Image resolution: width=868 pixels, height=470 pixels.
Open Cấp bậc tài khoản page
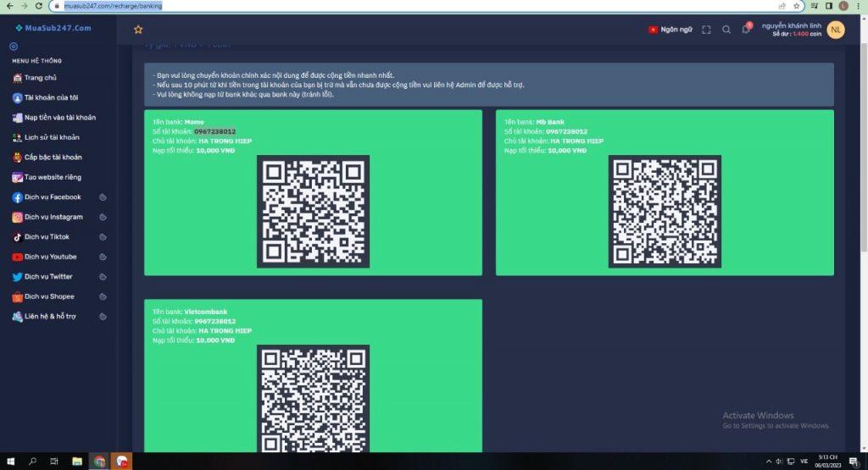(47, 158)
